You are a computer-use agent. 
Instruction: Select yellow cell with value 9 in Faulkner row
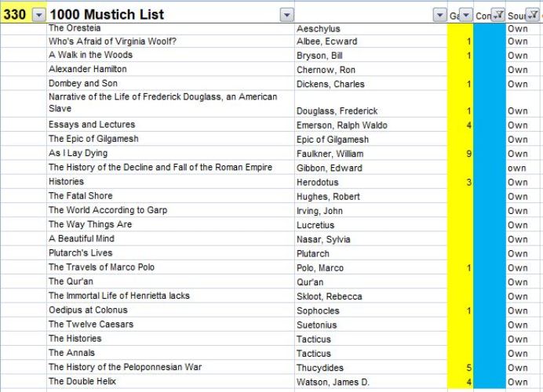pos(461,153)
